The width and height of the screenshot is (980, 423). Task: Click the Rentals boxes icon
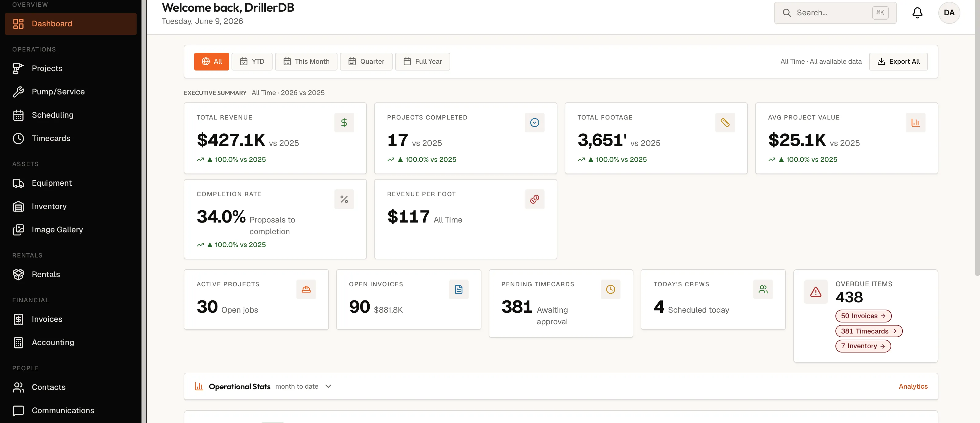point(18,275)
